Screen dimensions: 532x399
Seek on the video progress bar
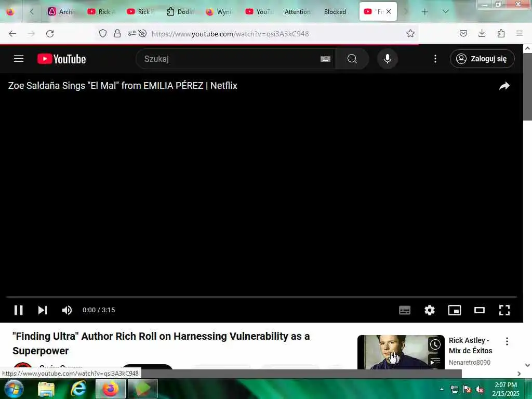click(261, 297)
